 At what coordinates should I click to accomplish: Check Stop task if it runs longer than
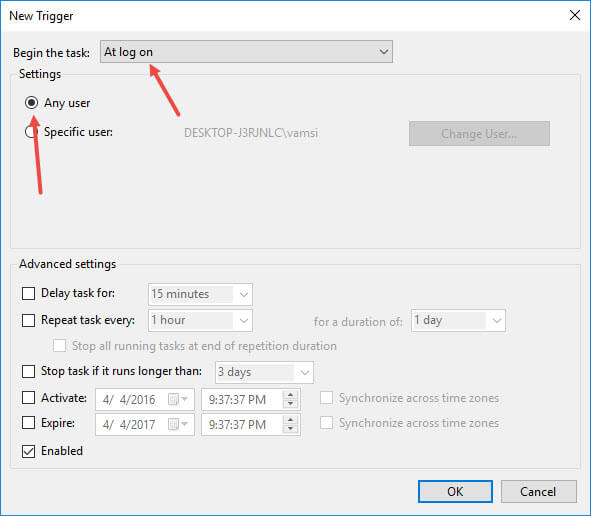point(29,371)
